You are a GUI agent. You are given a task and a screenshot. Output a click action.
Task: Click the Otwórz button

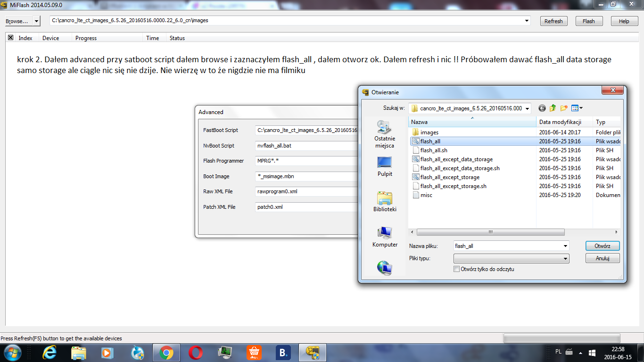602,246
